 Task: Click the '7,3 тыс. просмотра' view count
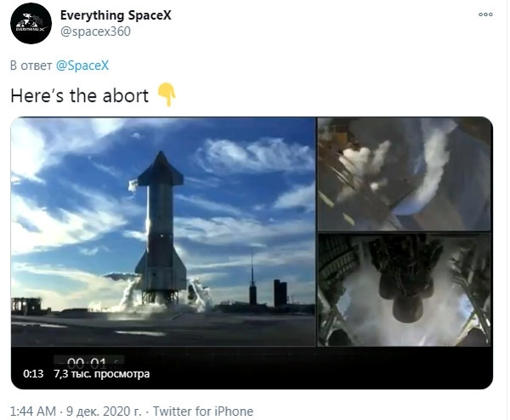tap(102, 373)
